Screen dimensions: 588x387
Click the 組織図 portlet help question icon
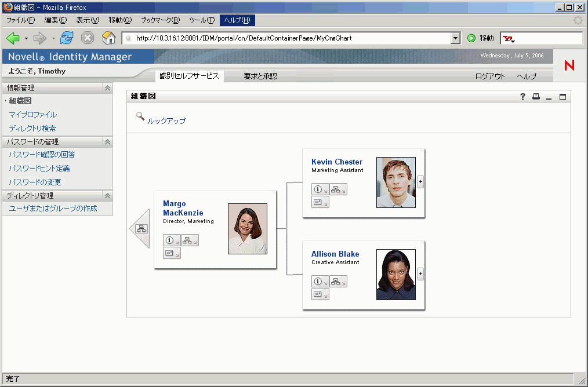tap(522, 97)
